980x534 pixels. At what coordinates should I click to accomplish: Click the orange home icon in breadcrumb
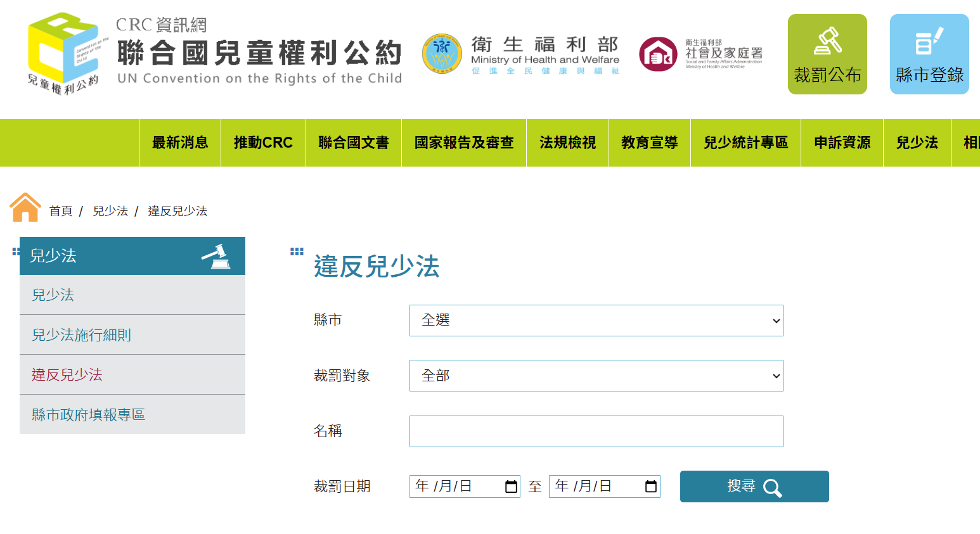click(25, 208)
